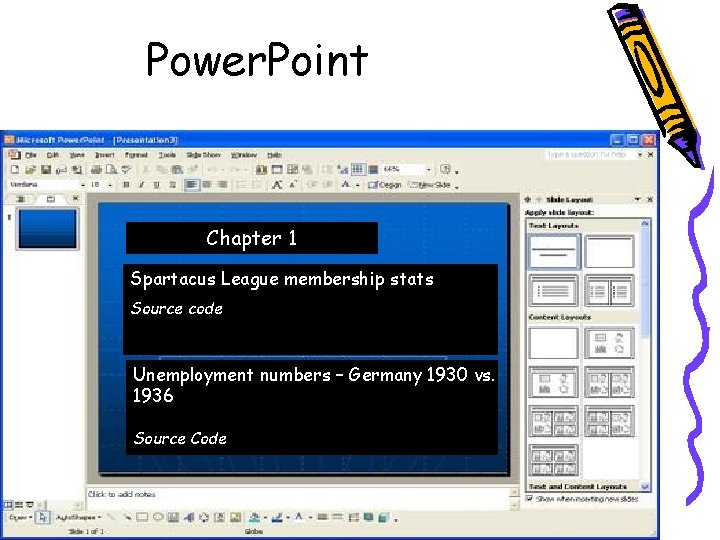This screenshot has width=720, height=540.
Task: Open the Format menu
Action: 136,155
